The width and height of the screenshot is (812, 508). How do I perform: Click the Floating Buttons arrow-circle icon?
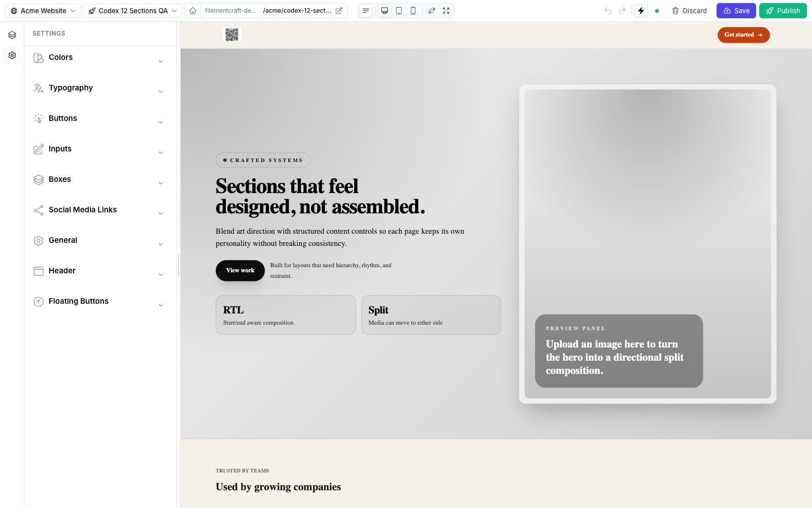(x=39, y=302)
